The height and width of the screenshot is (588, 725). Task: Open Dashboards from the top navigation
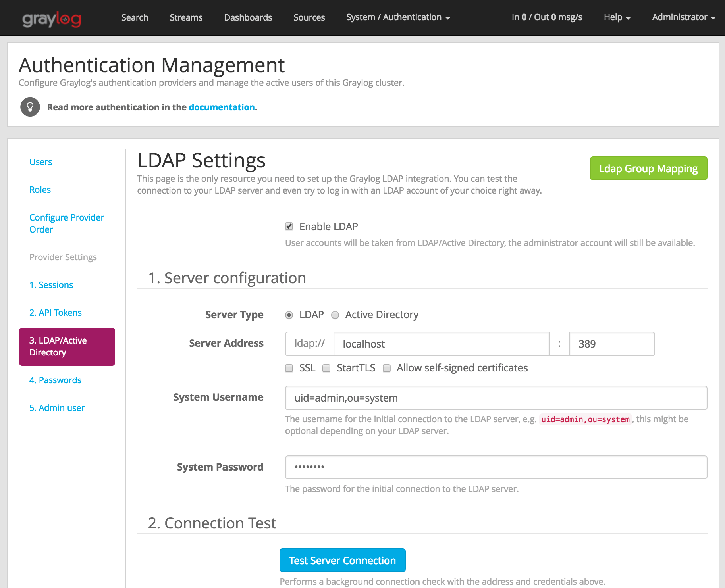[x=248, y=17]
